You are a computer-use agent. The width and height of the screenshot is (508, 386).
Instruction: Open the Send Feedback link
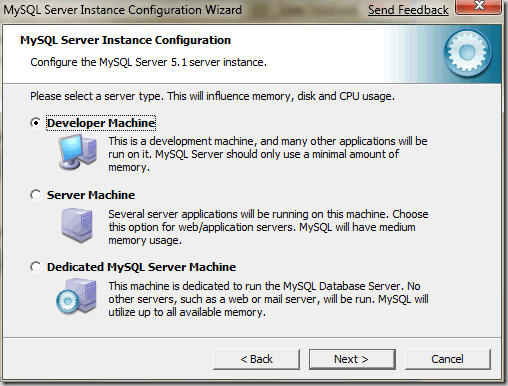point(408,10)
